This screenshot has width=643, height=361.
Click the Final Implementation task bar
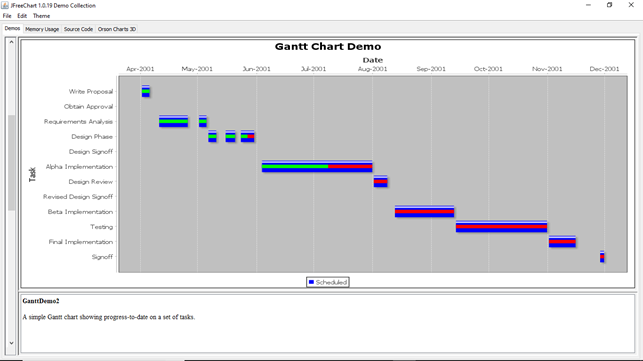(562, 242)
